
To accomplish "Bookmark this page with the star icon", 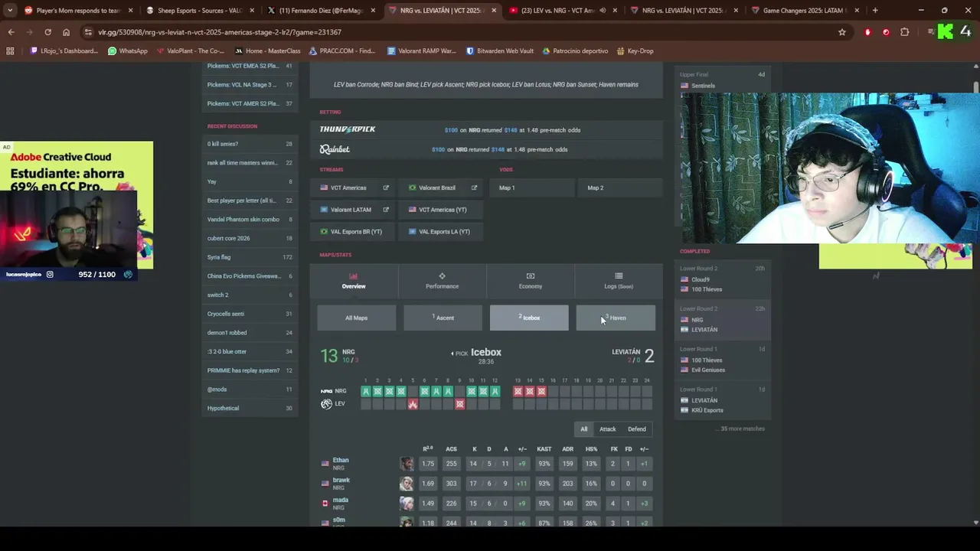I will pos(842,32).
